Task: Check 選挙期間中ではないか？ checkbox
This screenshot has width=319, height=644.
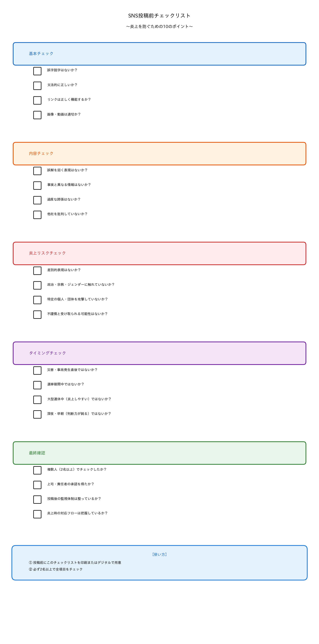Action: (x=37, y=385)
